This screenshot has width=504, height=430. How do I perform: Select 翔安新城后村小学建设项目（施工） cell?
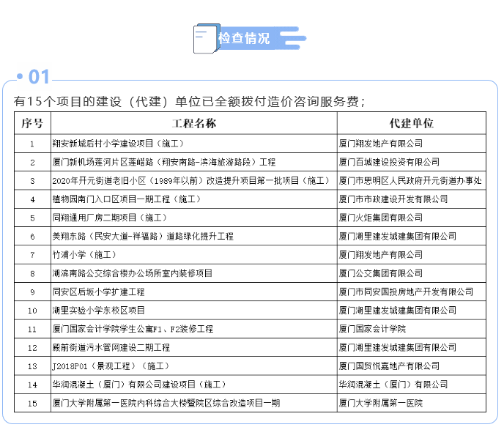(194, 144)
